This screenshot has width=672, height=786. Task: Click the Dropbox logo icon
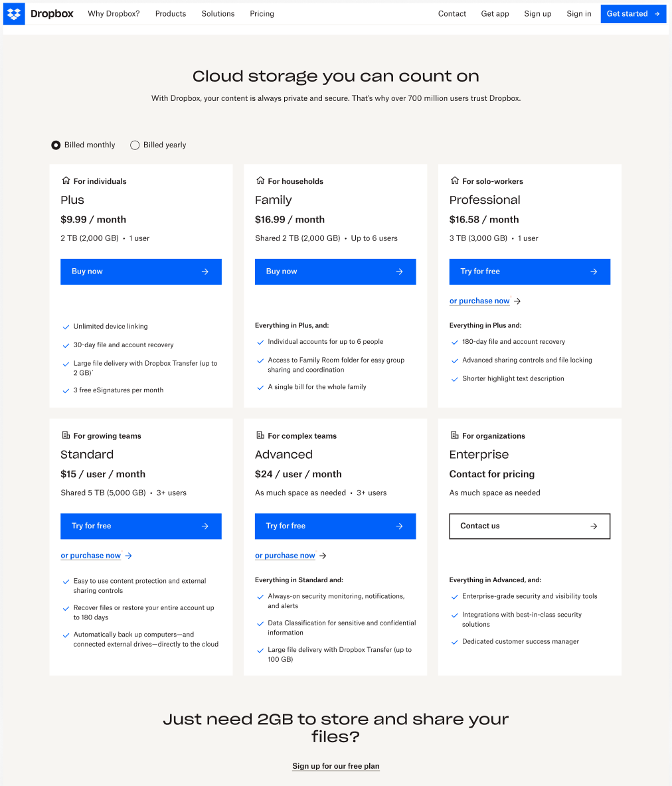coord(14,14)
